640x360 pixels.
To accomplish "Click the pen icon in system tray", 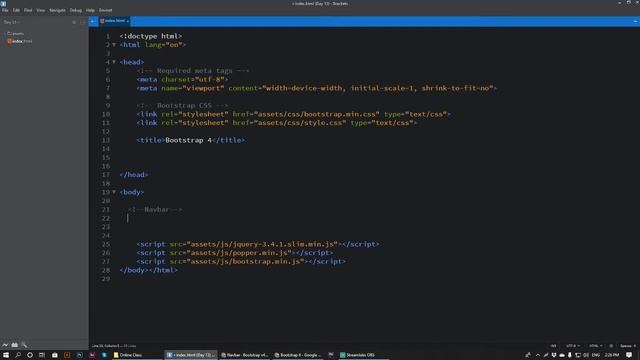I will [x=546, y=355].
